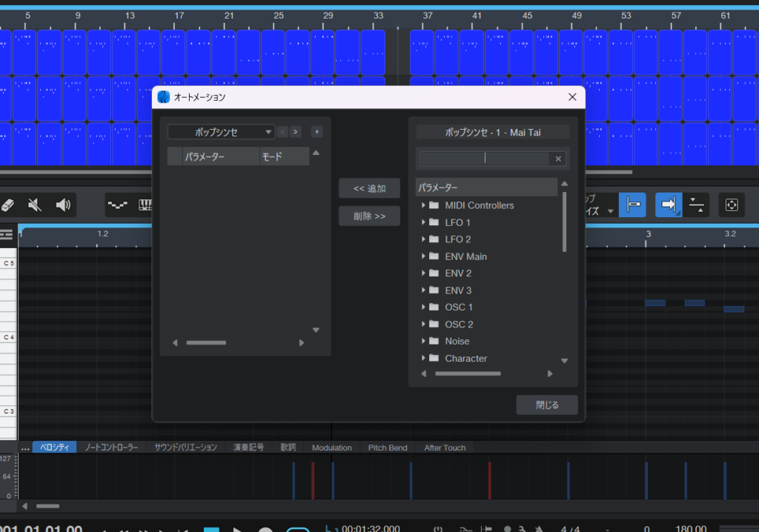This screenshot has height=532, width=759.
Task: Open the lane options ellipsis button
Action: pyautogui.click(x=25, y=448)
